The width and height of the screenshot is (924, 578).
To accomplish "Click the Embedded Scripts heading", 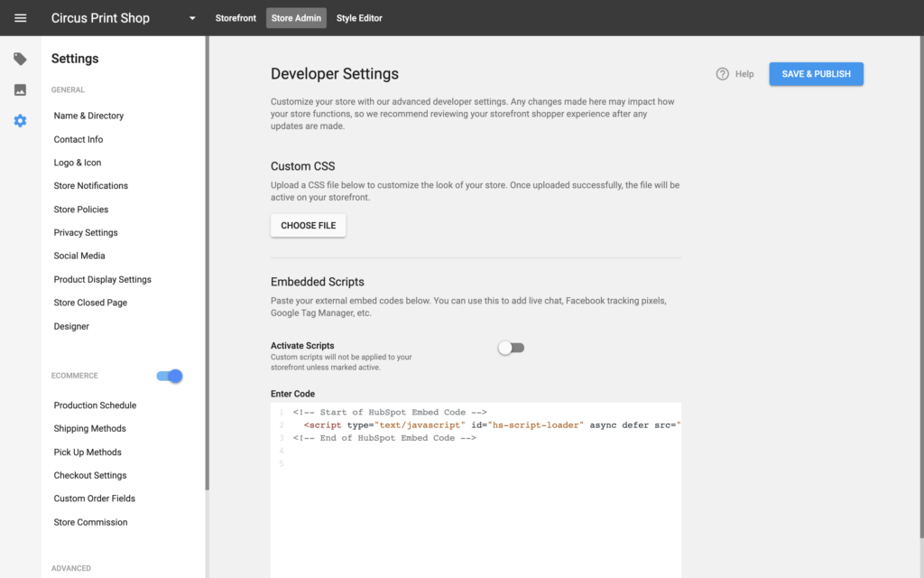I will [x=317, y=282].
